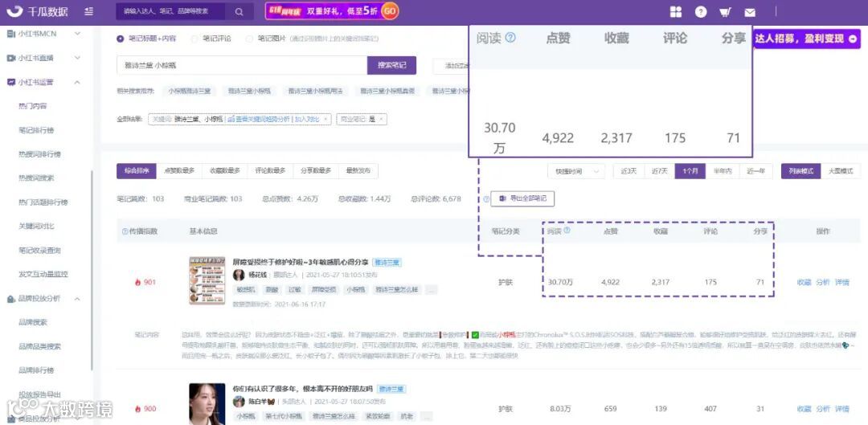The width and height of the screenshot is (868, 425).
Task: Open the first note's cover thumbnail
Action: (x=207, y=280)
